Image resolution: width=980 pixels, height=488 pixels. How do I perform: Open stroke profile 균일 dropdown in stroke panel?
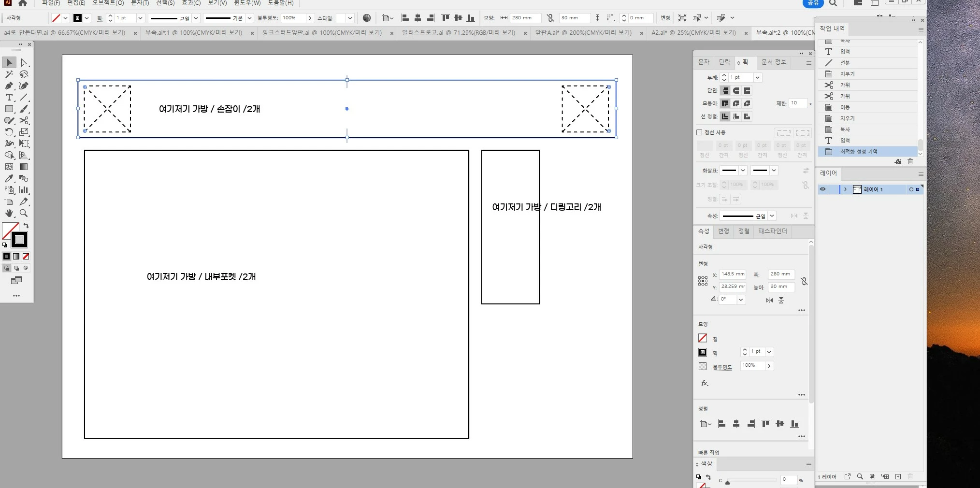coord(772,216)
